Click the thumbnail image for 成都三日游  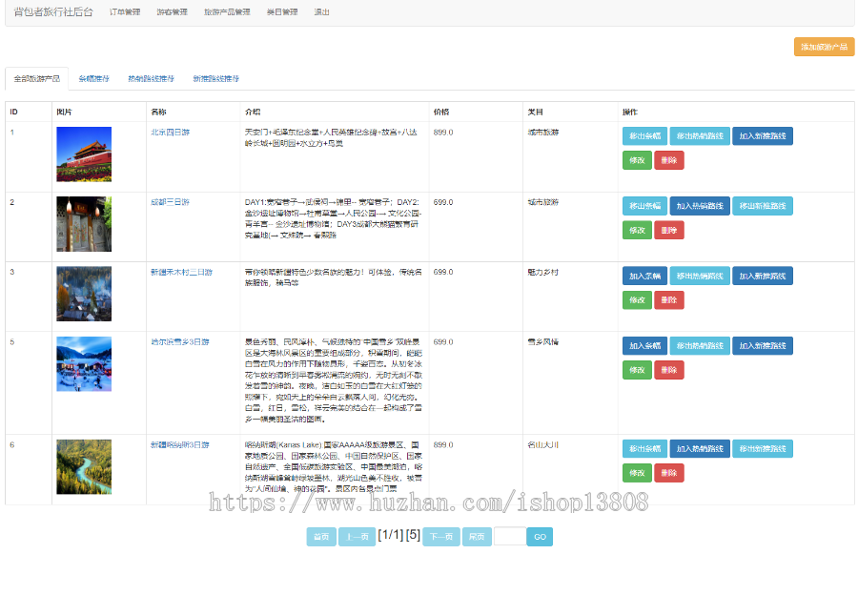(84, 224)
